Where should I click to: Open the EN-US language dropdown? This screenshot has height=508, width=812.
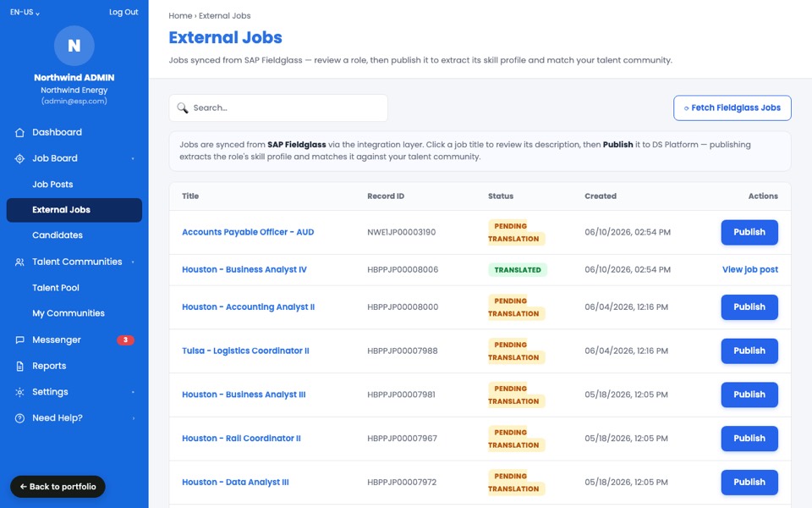point(25,12)
